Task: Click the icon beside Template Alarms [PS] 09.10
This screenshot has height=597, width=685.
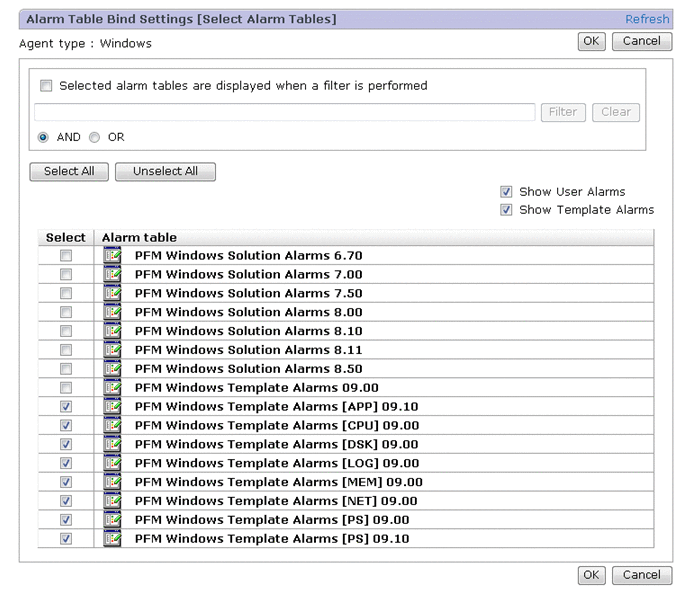Action: pos(112,538)
